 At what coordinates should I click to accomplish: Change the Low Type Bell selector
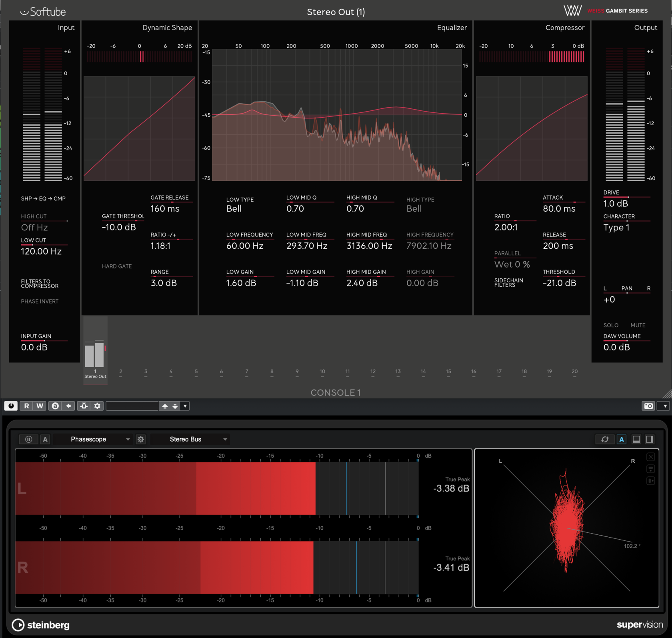(x=234, y=209)
